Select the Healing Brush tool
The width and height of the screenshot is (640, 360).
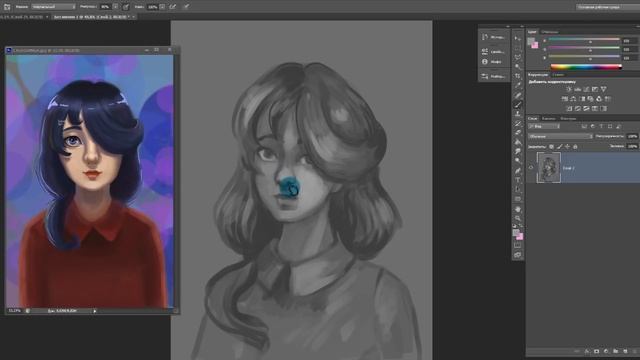(x=518, y=95)
